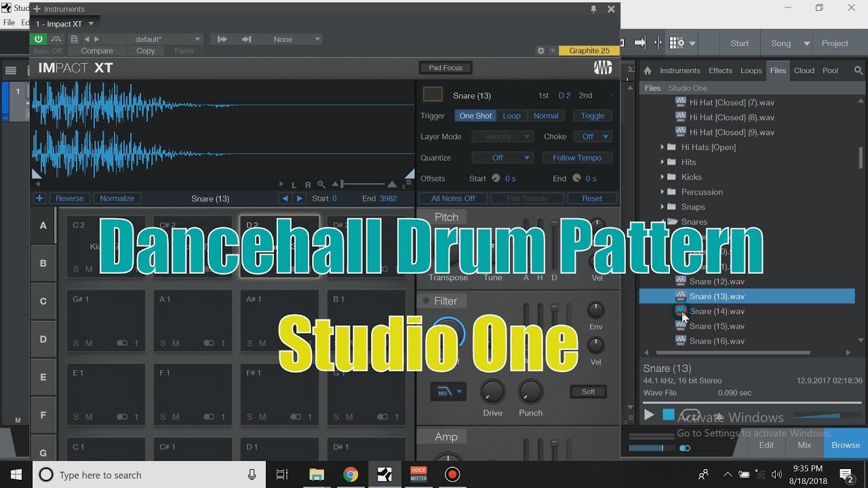This screenshot has width=868, height=488.
Task: Mute the A 1 pad with M
Action: coord(176,344)
